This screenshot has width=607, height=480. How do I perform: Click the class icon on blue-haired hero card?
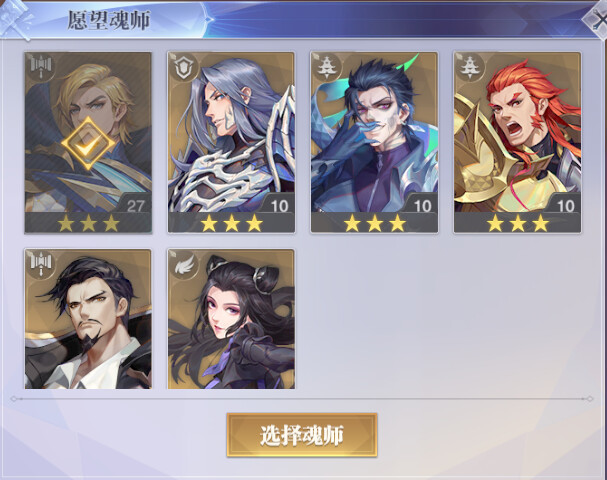pos(327,67)
